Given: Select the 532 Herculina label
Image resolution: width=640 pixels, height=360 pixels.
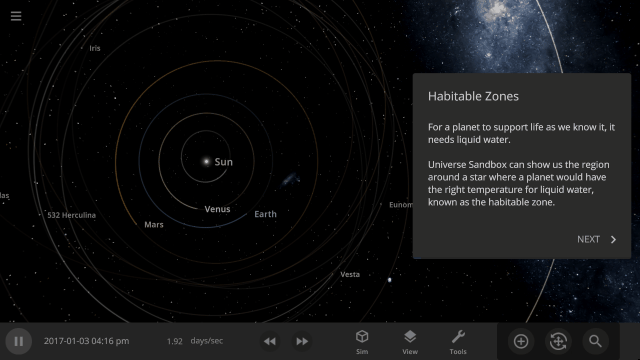Looking at the screenshot, I should 71,215.
